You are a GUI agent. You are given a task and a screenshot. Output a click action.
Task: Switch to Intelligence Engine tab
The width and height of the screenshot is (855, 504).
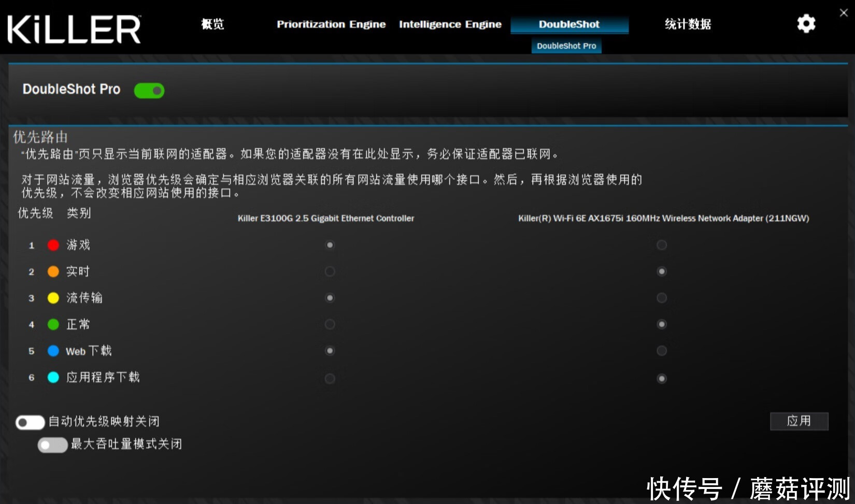click(450, 24)
